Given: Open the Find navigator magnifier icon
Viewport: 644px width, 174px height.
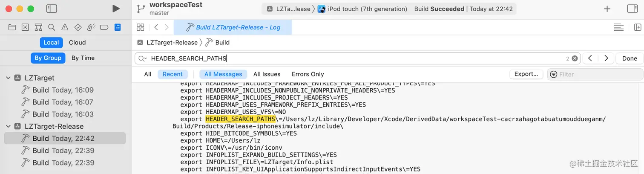Looking at the screenshot, I should (52, 27).
